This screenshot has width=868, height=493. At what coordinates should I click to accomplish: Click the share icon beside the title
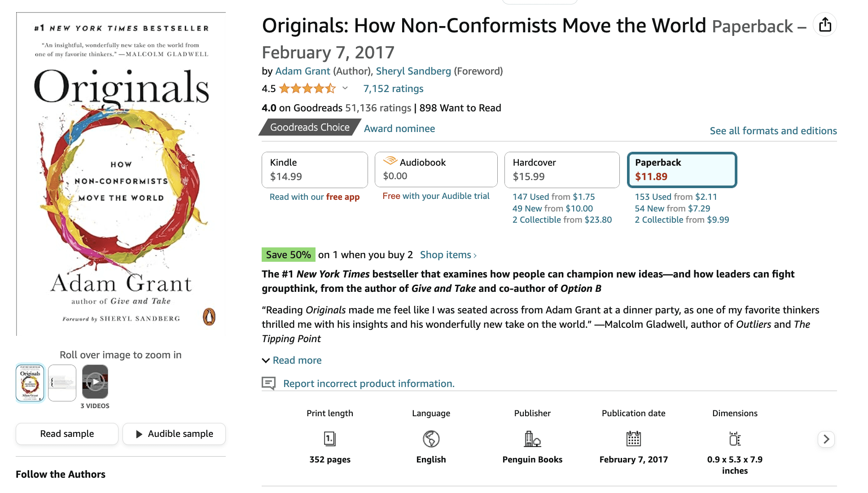[825, 25]
